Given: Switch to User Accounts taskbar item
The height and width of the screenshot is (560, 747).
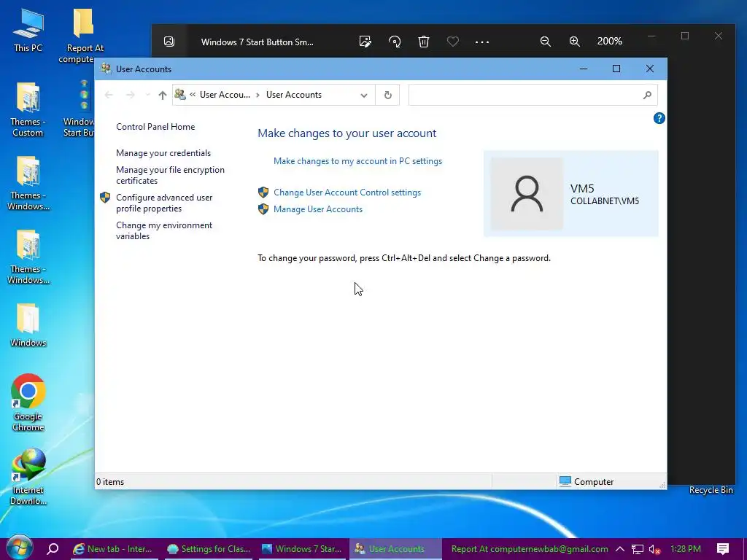Looking at the screenshot, I should [x=395, y=549].
